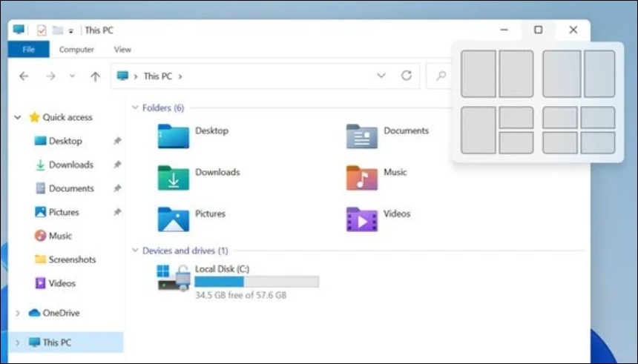Click the This PC breadcrumb in address bar
This screenshot has height=364, width=638.
pos(158,76)
